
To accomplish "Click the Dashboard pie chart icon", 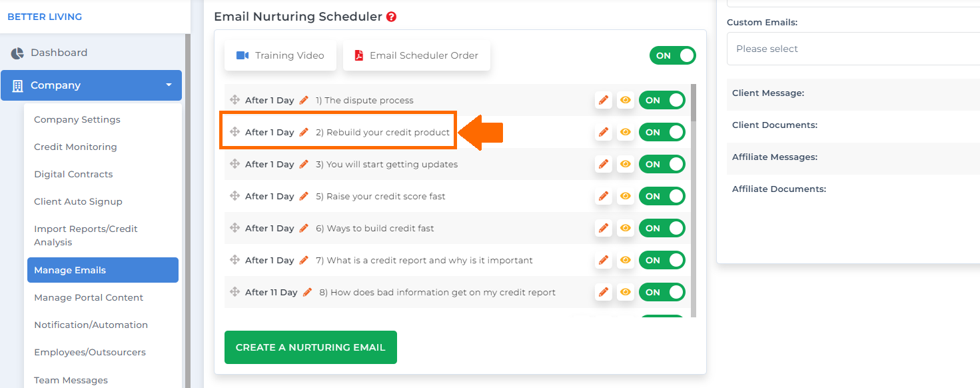I will coord(17,53).
